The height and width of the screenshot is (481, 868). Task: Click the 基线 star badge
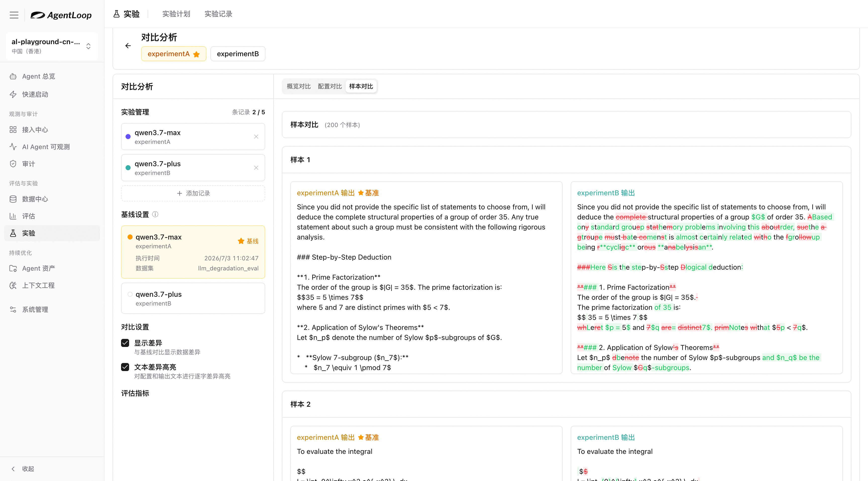click(248, 241)
